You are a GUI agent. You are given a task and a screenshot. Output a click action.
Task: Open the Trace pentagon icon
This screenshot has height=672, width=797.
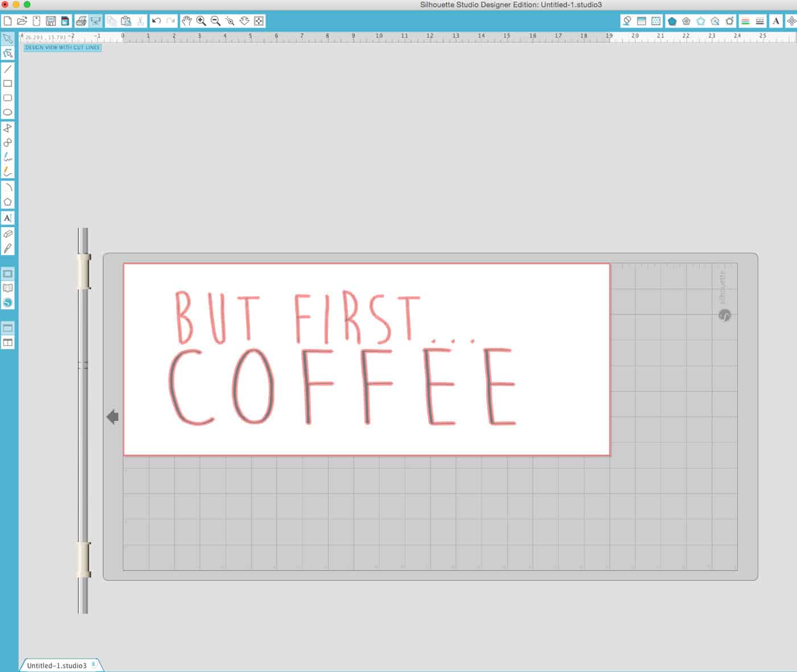pyautogui.click(x=701, y=21)
